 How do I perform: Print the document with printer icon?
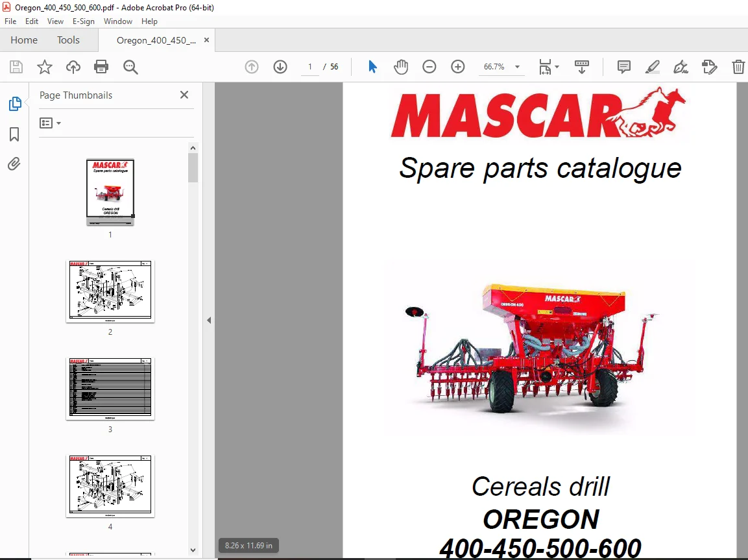(x=101, y=67)
